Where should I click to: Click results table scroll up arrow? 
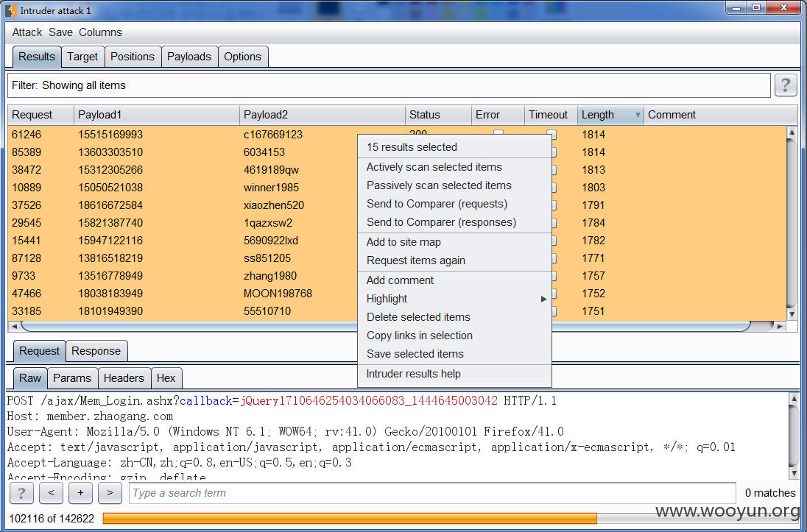click(792, 132)
